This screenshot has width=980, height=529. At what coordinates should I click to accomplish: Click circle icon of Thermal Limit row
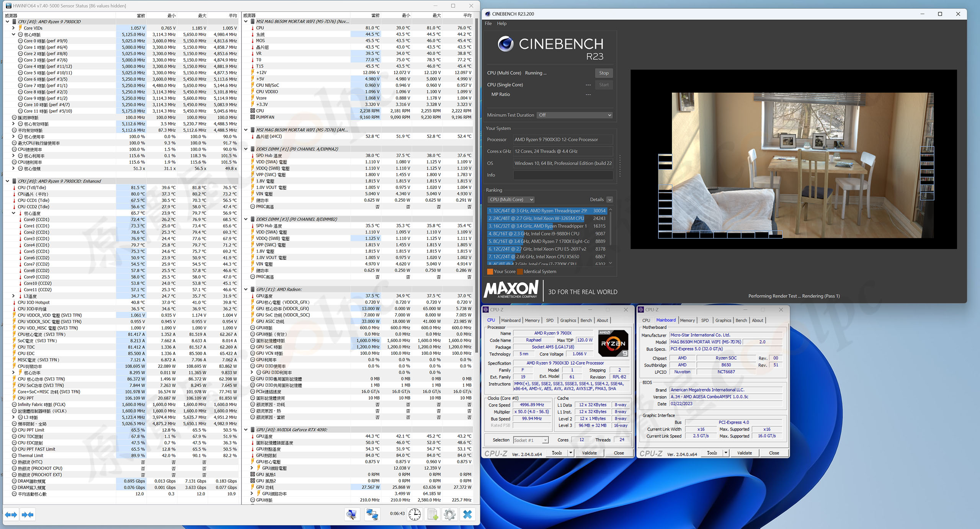pyautogui.click(x=15, y=456)
